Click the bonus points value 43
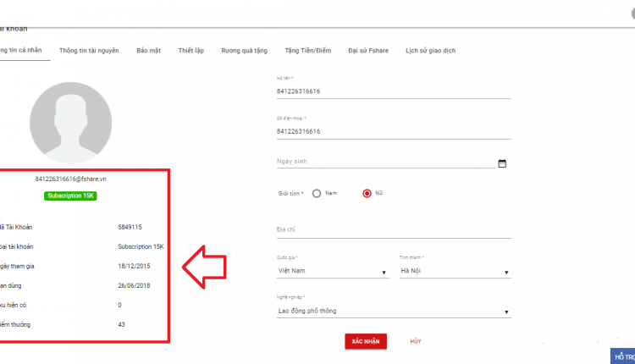The width and height of the screenshot is (635, 364). tap(121, 324)
